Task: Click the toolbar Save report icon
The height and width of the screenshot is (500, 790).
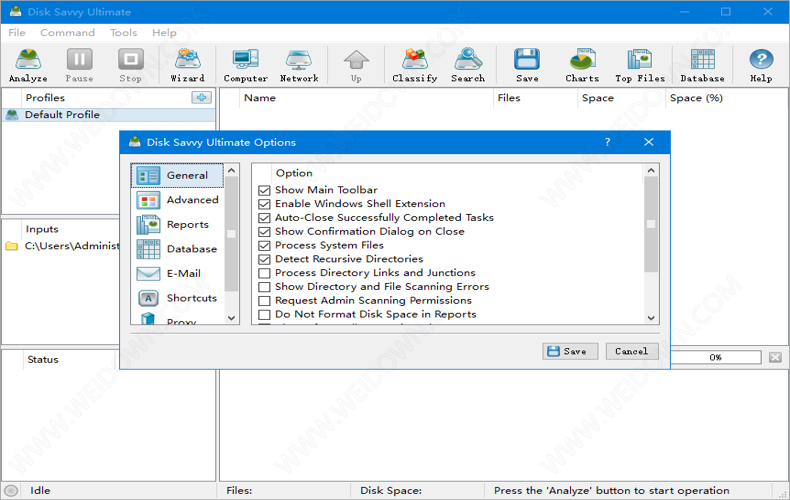Action: click(527, 65)
